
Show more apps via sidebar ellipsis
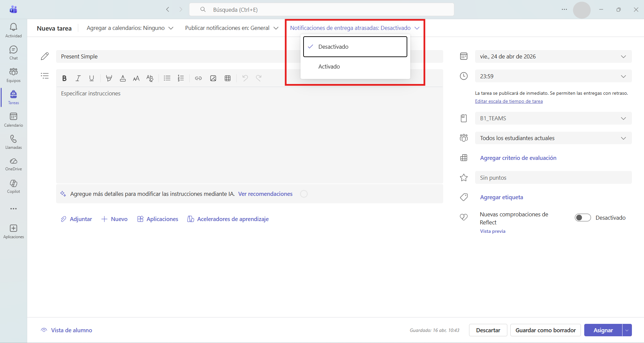pos(13,209)
